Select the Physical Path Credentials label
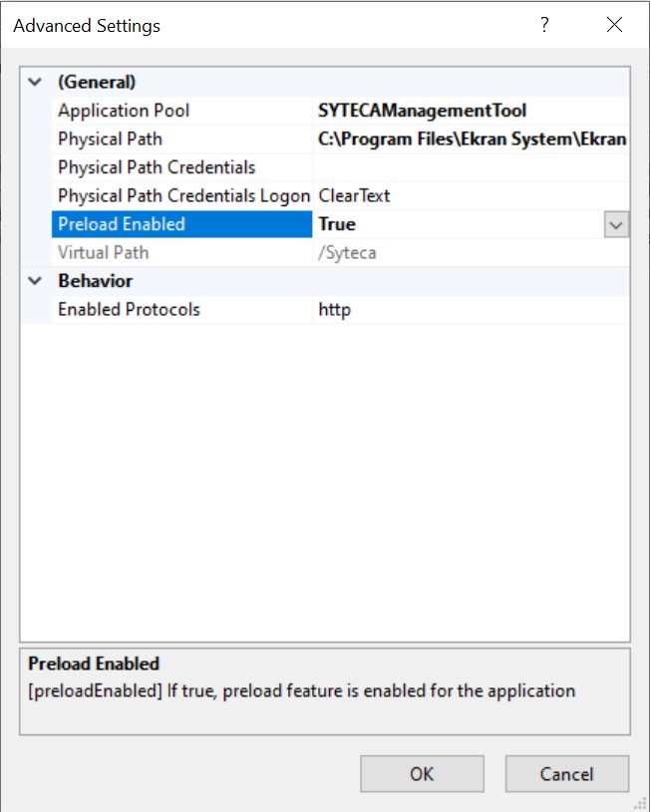The width and height of the screenshot is (650, 812). (157, 167)
